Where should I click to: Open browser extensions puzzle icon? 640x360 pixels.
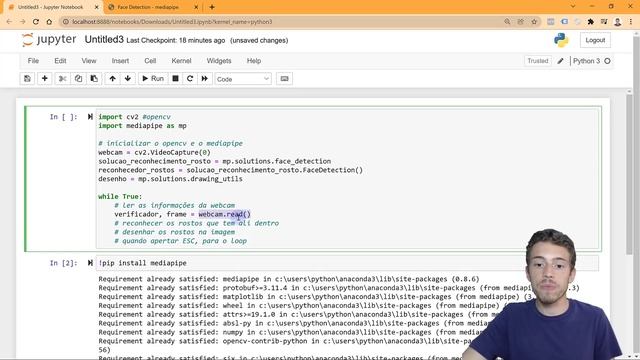click(x=591, y=22)
